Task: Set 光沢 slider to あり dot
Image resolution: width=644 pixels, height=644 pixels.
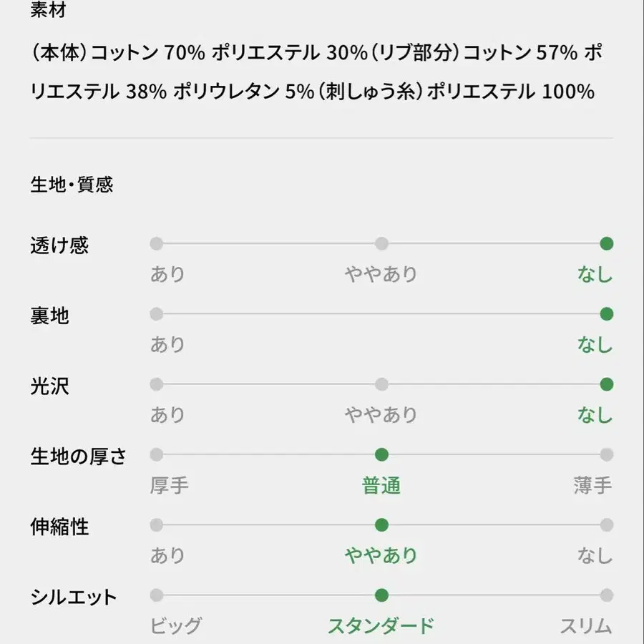Action: pyautogui.click(x=157, y=384)
